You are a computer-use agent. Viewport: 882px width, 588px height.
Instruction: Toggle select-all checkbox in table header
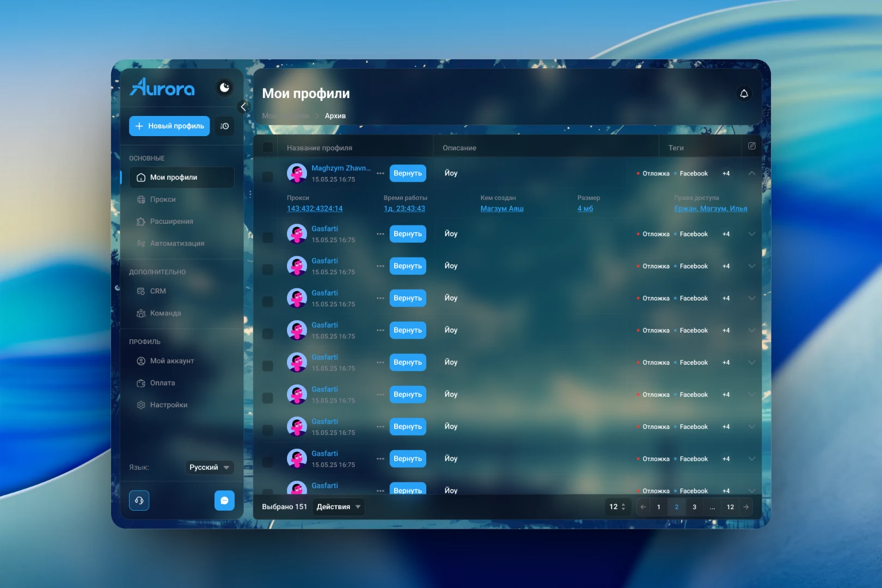click(267, 148)
